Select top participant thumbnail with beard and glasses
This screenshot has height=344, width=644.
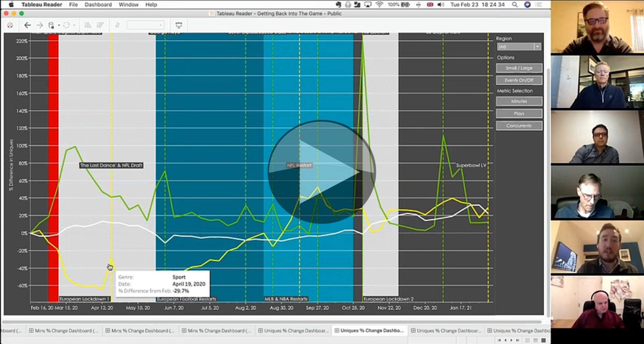pos(597,27)
